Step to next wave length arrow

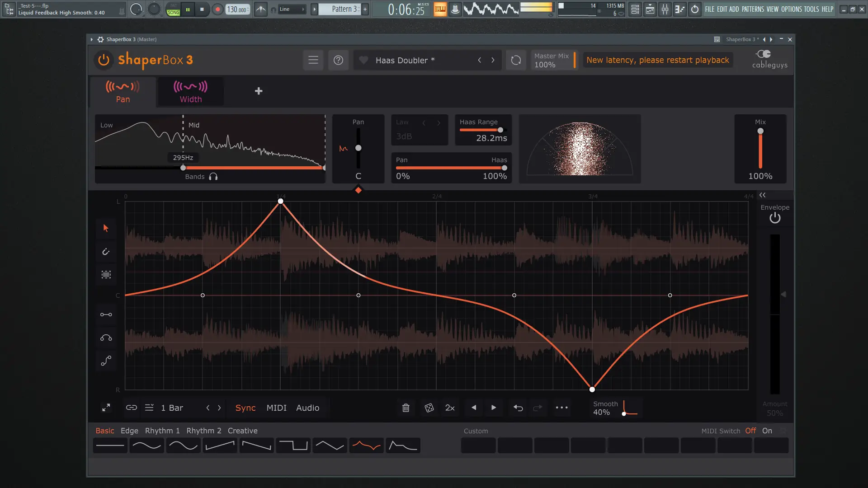pos(219,408)
